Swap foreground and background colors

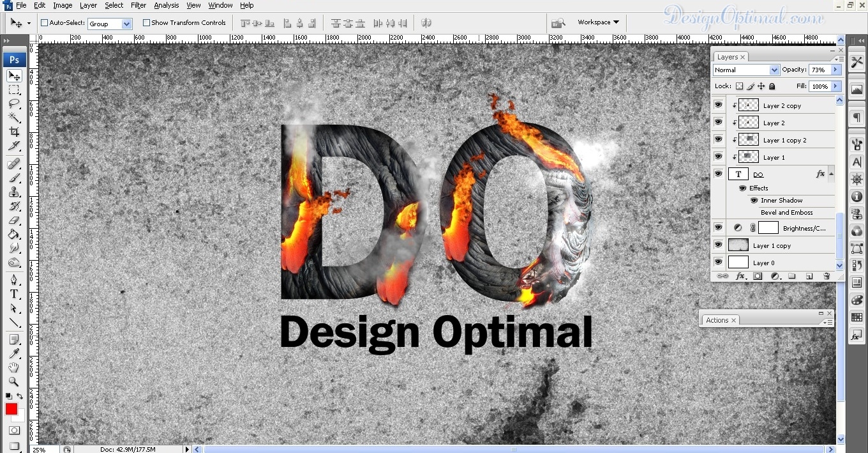(x=20, y=396)
